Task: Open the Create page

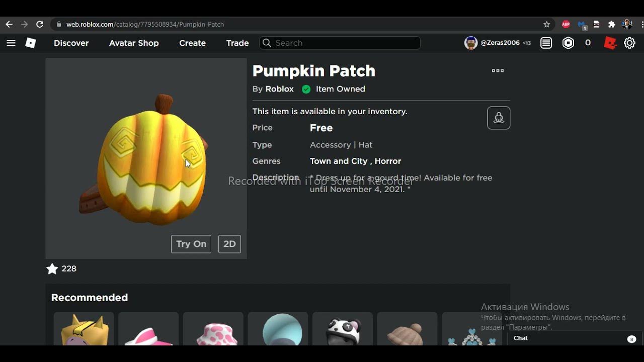Action: [x=192, y=43]
